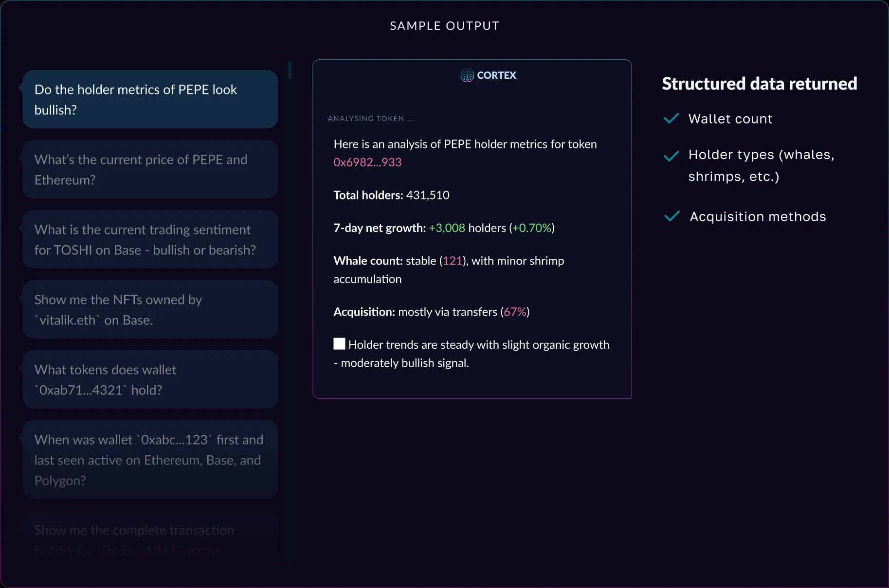Click the wallet 0xabc...123 activity question
This screenshot has height=588, width=889.
click(x=149, y=460)
